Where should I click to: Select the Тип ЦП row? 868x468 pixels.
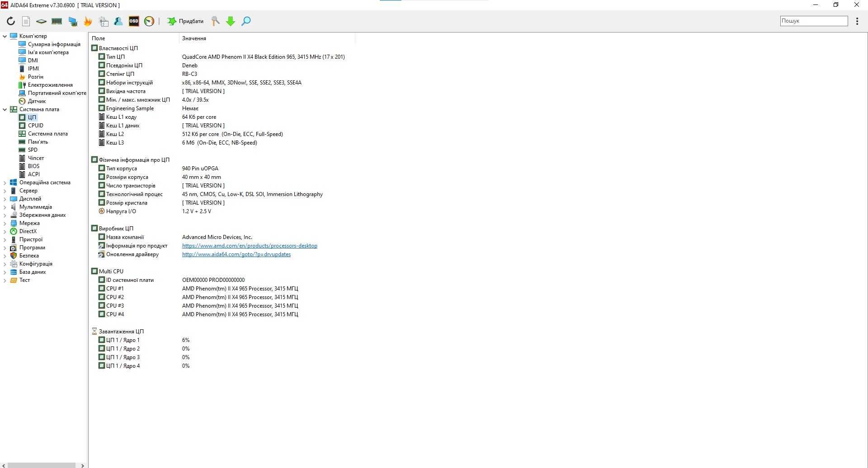coord(222,57)
